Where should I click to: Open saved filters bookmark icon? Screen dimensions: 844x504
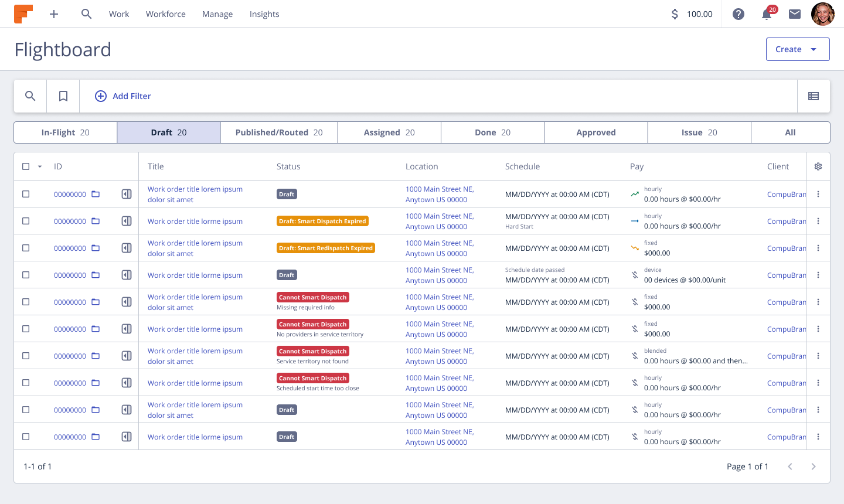[63, 96]
